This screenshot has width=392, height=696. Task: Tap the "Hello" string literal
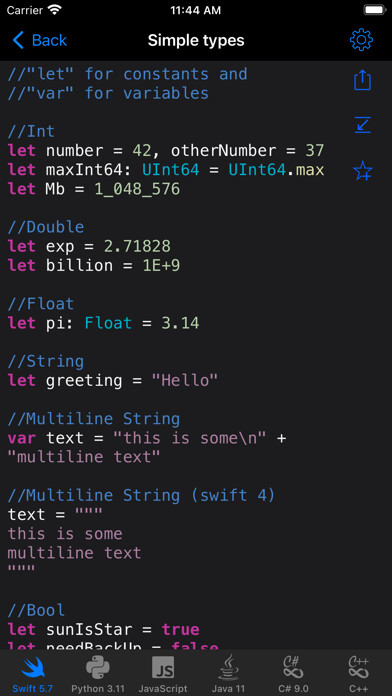185,380
